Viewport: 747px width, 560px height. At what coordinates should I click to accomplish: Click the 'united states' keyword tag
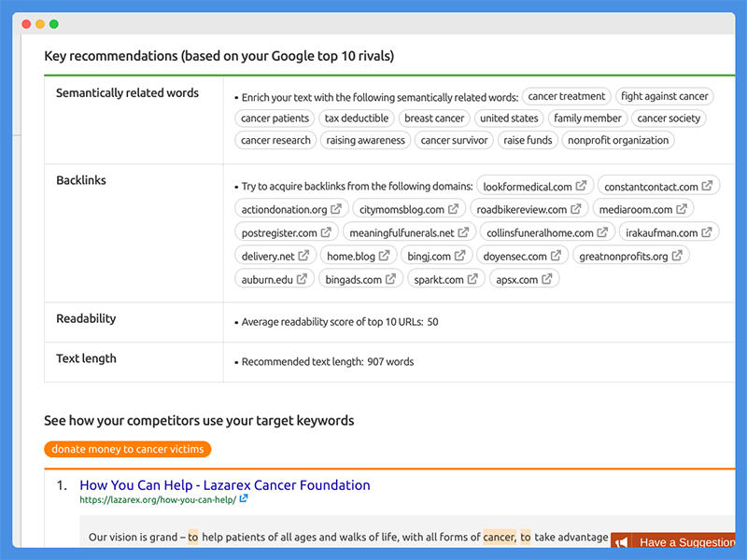(x=509, y=119)
